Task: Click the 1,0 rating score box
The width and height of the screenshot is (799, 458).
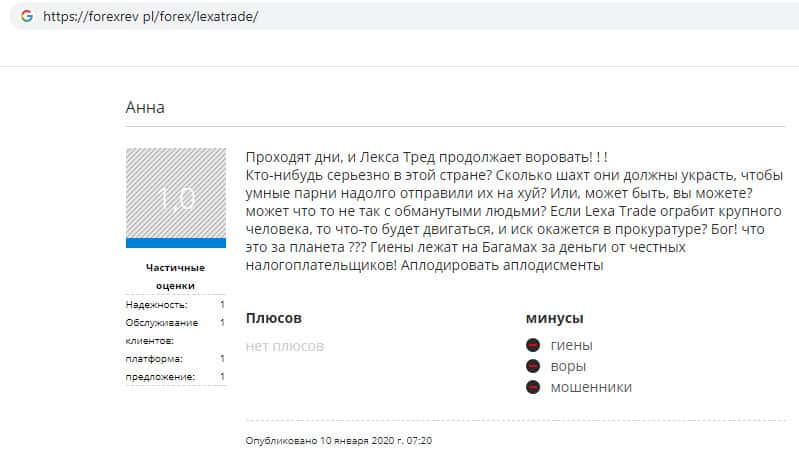Action: coord(176,194)
